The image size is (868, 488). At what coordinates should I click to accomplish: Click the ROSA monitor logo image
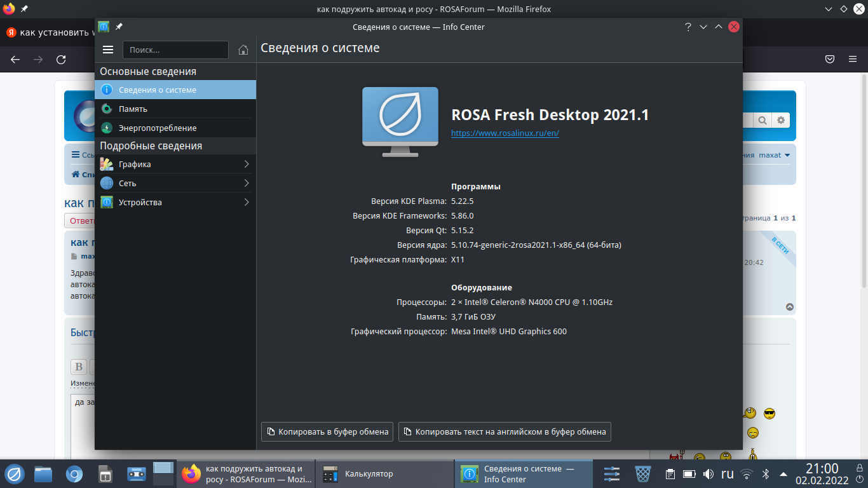click(400, 122)
